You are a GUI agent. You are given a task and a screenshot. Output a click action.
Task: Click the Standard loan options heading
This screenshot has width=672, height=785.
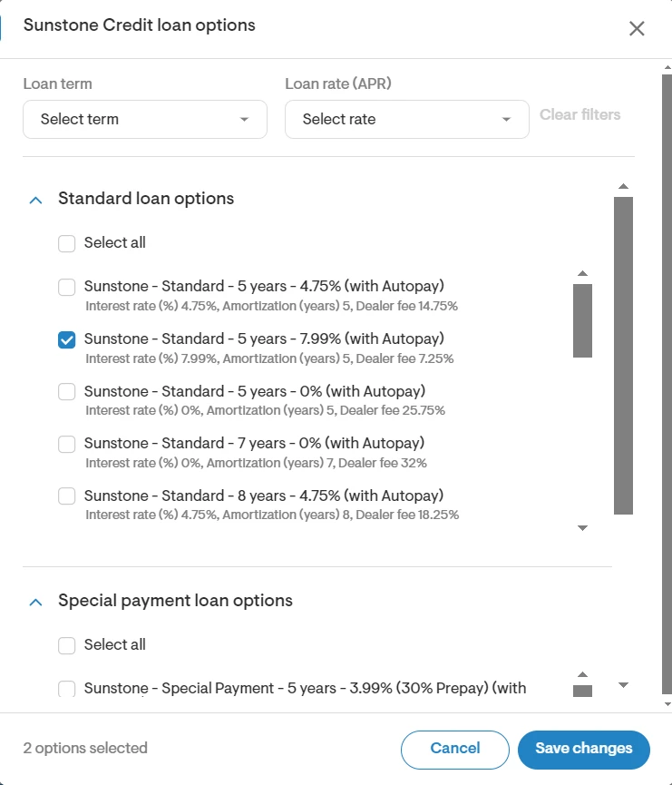click(146, 199)
